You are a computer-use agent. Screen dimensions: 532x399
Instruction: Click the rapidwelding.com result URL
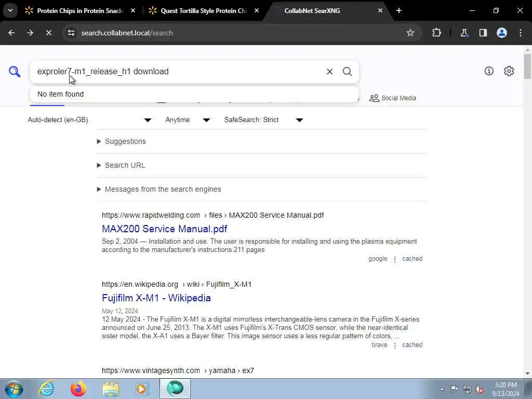(x=212, y=215)
